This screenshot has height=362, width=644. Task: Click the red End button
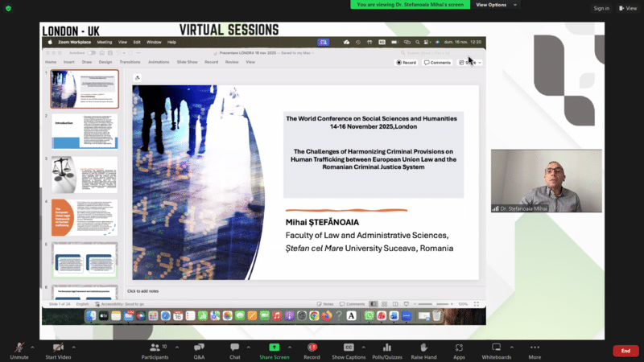point(625,351)
